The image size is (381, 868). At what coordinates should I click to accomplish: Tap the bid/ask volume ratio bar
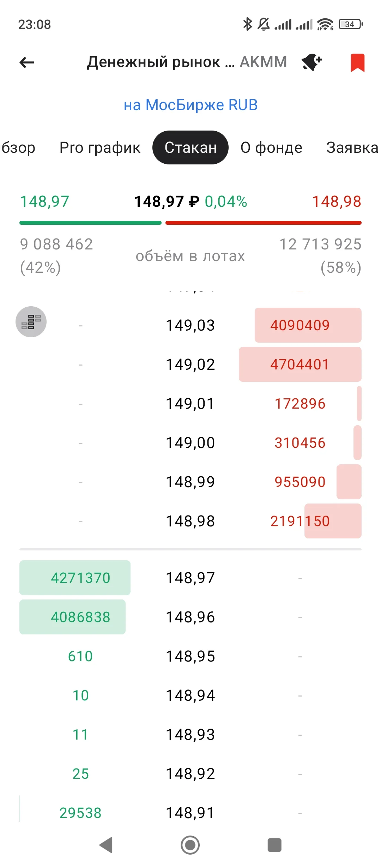coord(190,223)
